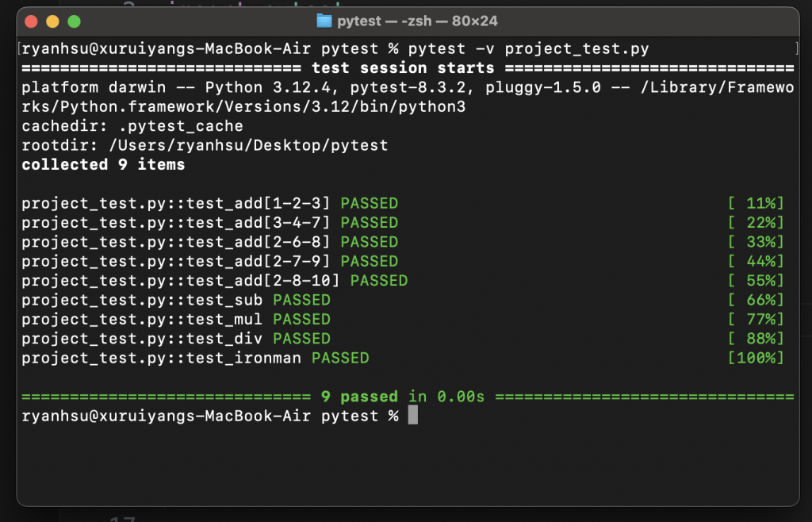Image resolution: width=812 pixels, height=522 pixels.
Task: Click the 'test session starts' header
Action: pyautogui.click(x=403, y=68)
